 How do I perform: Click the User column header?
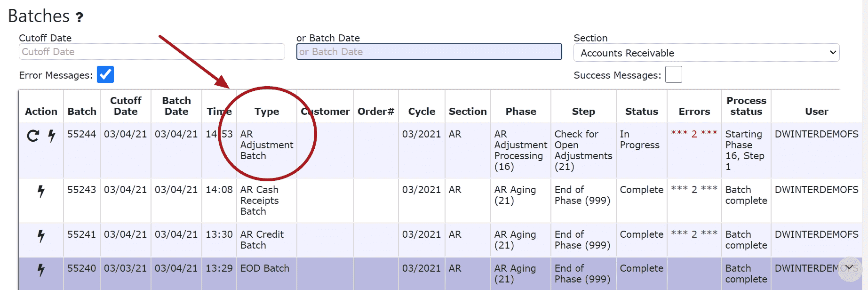click(817, 112)
